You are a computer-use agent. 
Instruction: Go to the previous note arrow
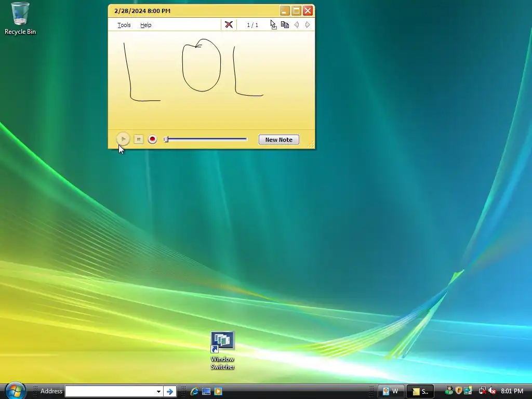pos(297,25)
